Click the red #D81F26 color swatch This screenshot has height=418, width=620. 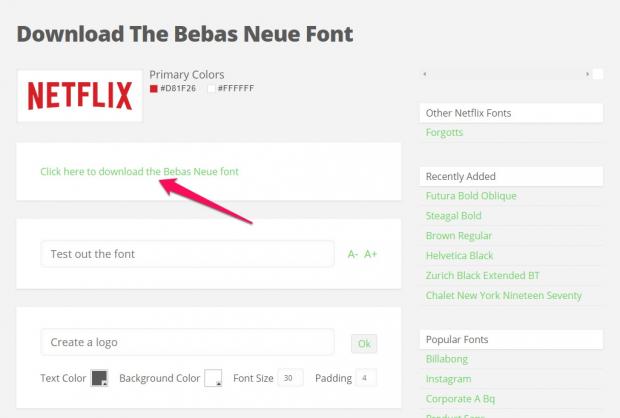pyautogui.click(x=154, y=89)
